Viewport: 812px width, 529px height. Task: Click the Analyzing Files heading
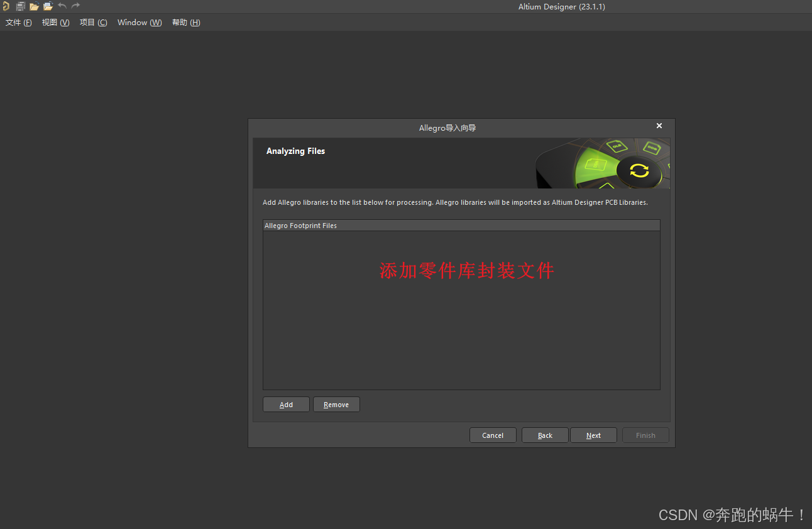click(295, 151)
